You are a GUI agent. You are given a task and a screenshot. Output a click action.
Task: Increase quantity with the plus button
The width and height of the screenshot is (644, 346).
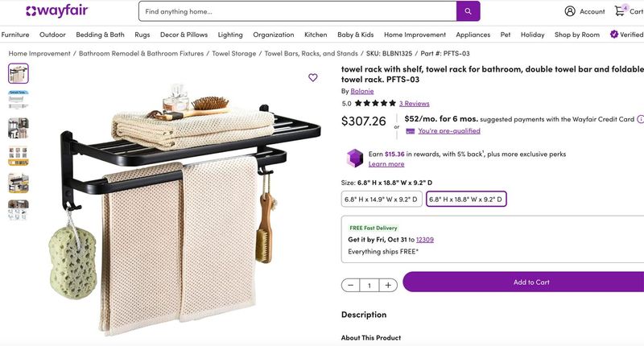388,285
